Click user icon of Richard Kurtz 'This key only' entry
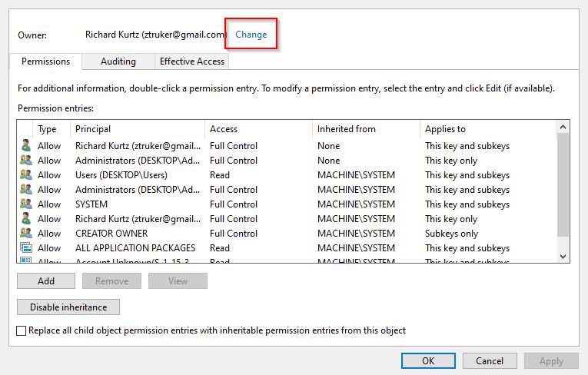 coord(26,219)
